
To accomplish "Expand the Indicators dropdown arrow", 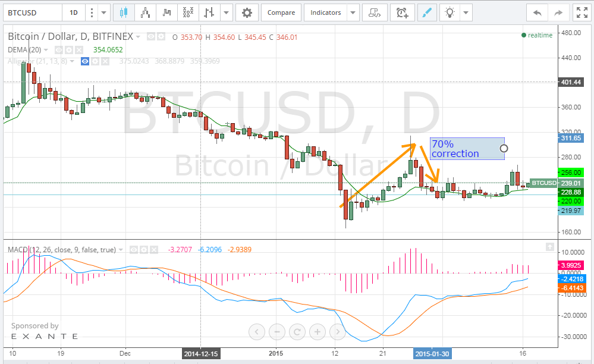I will pyautogui.click(x=352, y=12).
